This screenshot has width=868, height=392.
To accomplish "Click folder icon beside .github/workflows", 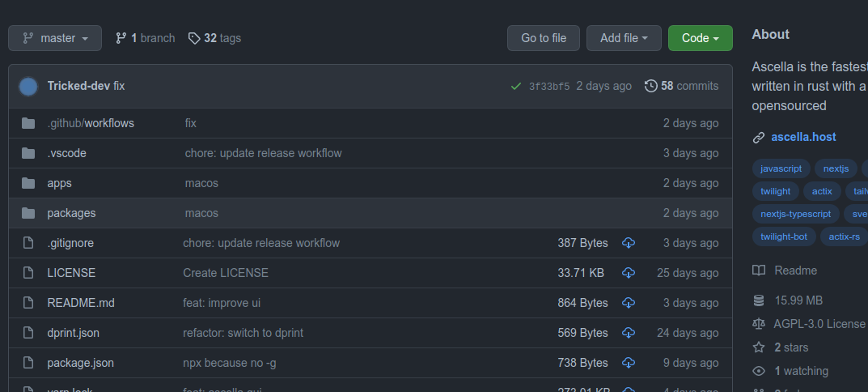I will [28, 123].
